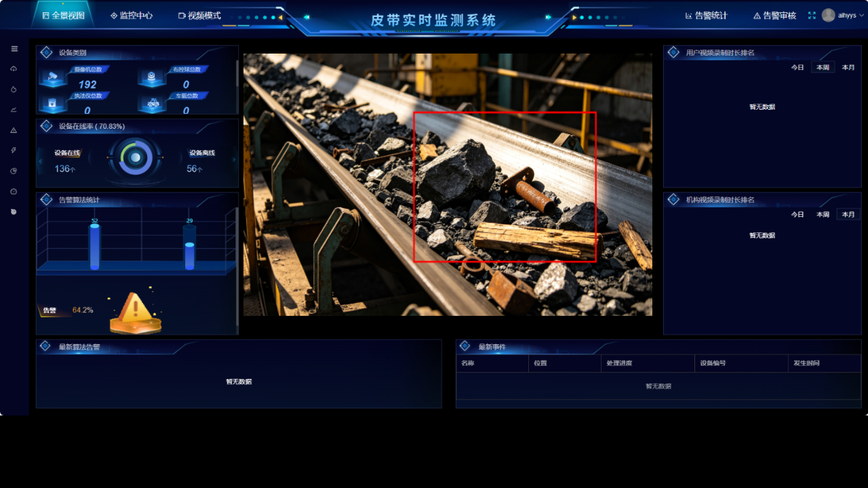
Task: Select 今日 in 机构视频录制时长排名 panel
Action: tap(797, 214)
